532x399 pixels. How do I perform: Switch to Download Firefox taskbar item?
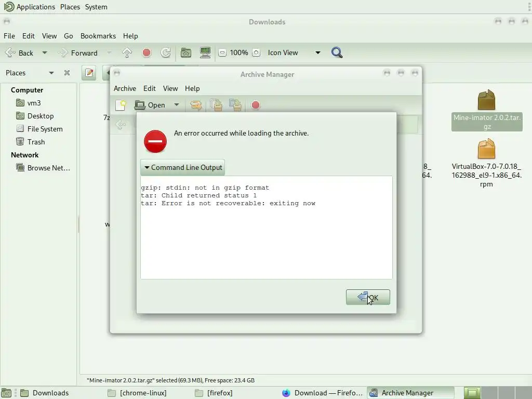[322, 393]
